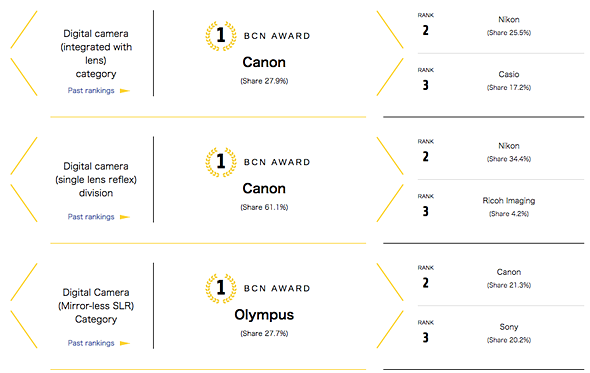
Task: Select Canon winner with share 27.9%
Action: click(264, 62)
